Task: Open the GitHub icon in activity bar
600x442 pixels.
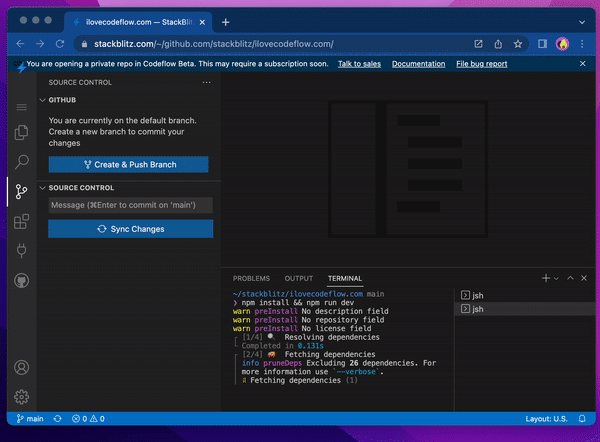Action: click(21, 281)
